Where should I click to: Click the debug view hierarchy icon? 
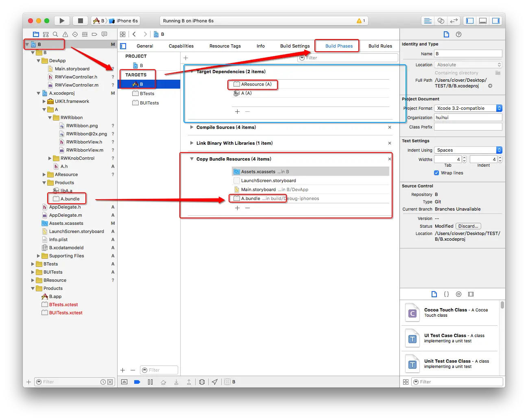202,382
